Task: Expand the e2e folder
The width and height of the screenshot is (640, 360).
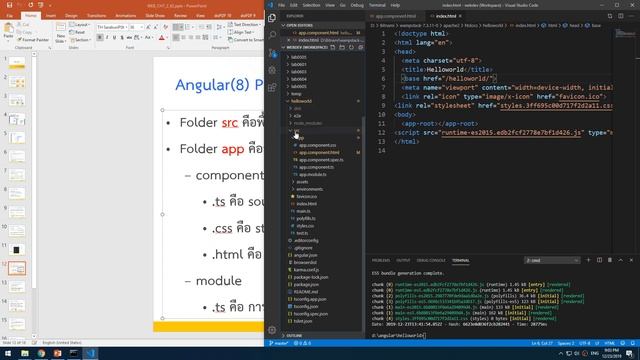Action: point(297,116)
